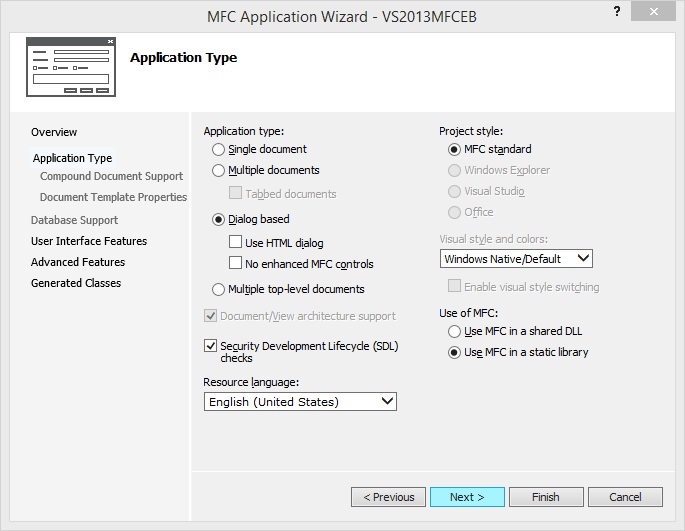685x531 pixels.
Task: Choose Multiple top-level documents option
Action: [219, 290]
